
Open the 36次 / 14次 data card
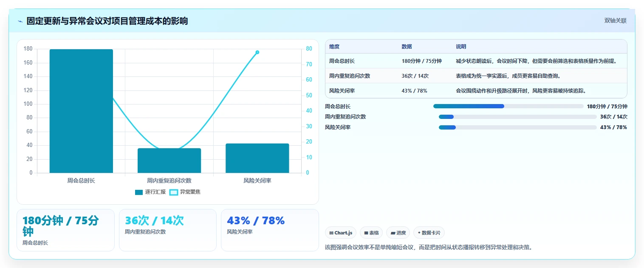click(x=168, y=230)
